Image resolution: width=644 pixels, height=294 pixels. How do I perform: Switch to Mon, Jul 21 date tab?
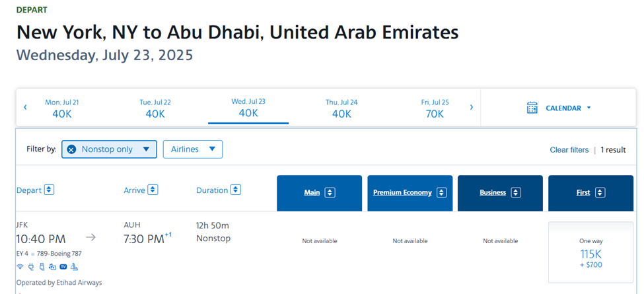point(62,108)
